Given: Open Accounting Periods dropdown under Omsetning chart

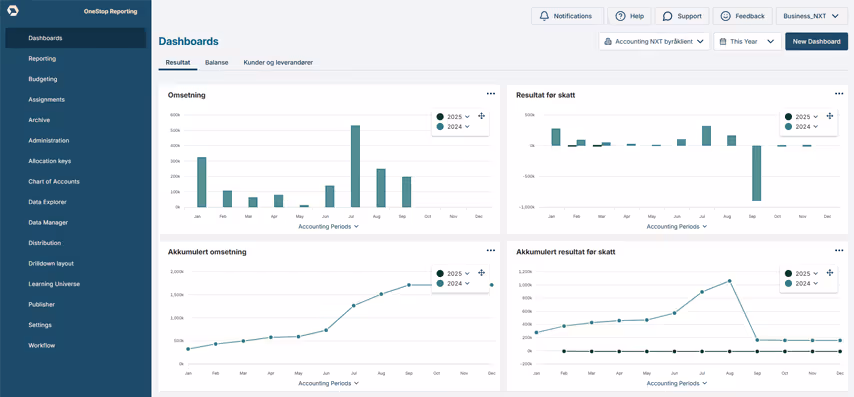Looking at the screenshot, I should (x=328, y=226).
